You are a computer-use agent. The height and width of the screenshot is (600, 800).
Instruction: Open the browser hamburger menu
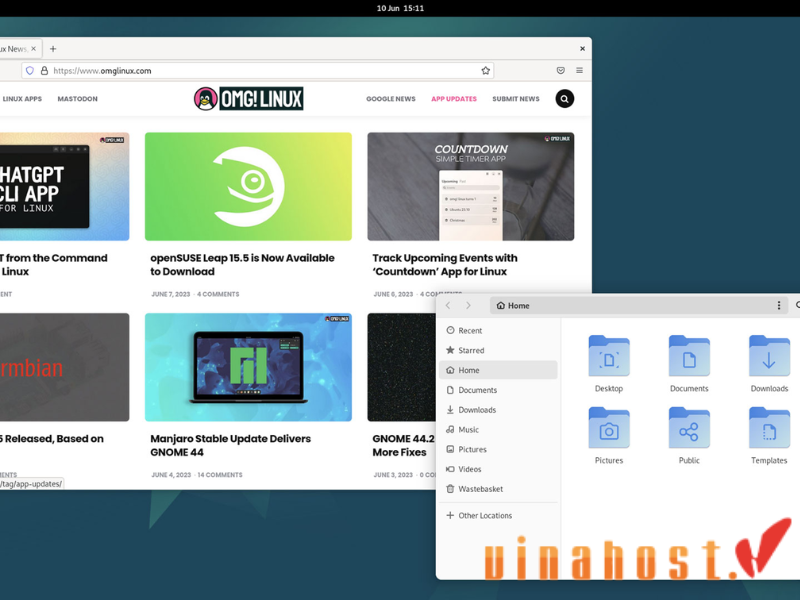point(580,70)
